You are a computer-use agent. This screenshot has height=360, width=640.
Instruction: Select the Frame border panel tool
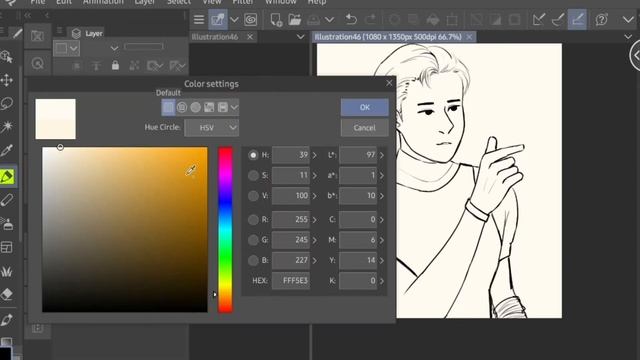tap(7, 247)
